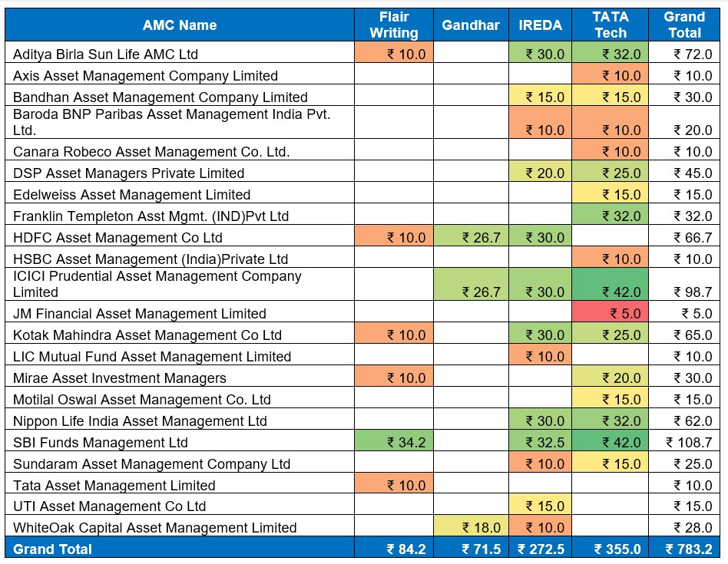Click Mirae TATA Tech ₹ 20.0 cell
Viewport: 728px width, 564px height.
(610, 376)
